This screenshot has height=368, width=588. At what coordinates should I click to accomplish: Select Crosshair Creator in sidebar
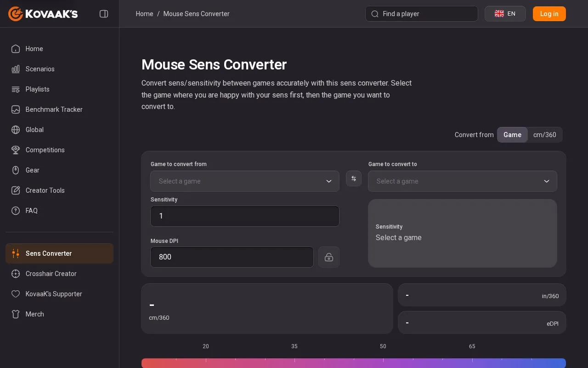click(x=59, y=274)
